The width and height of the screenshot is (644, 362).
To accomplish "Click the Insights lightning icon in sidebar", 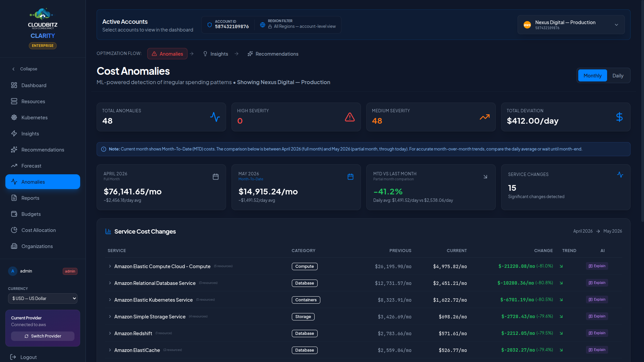I will click(x=14, y=134).
